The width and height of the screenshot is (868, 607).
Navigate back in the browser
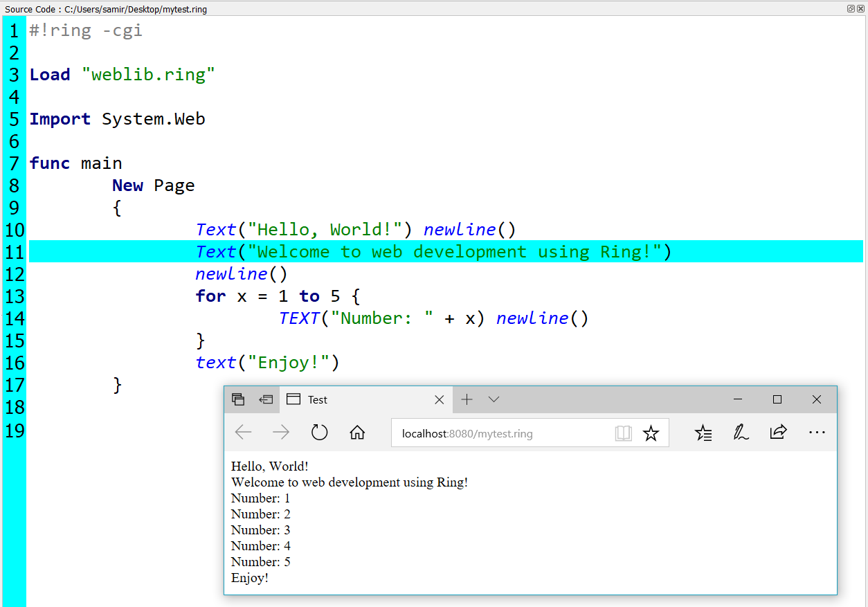point(243,432)
